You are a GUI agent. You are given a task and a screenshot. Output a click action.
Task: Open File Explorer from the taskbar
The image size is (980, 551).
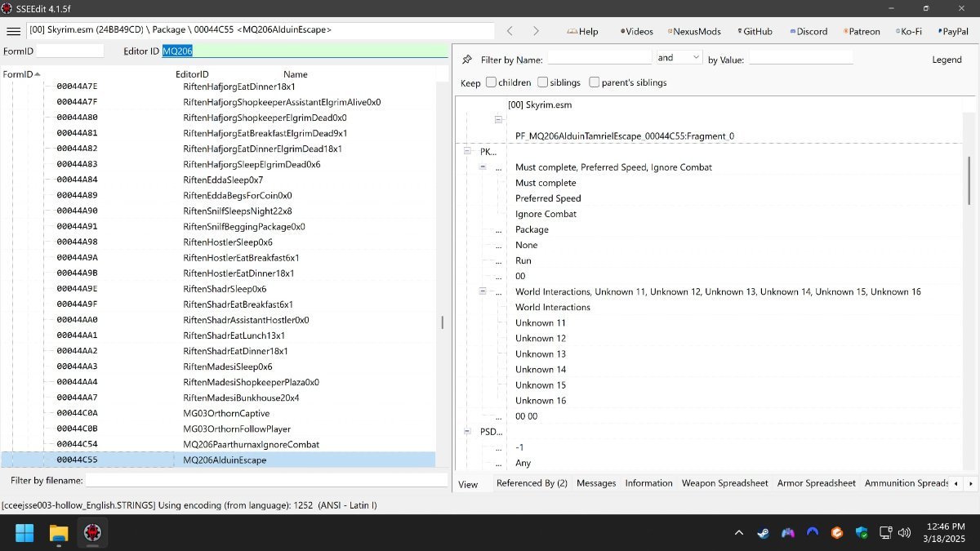coord(59,533)
